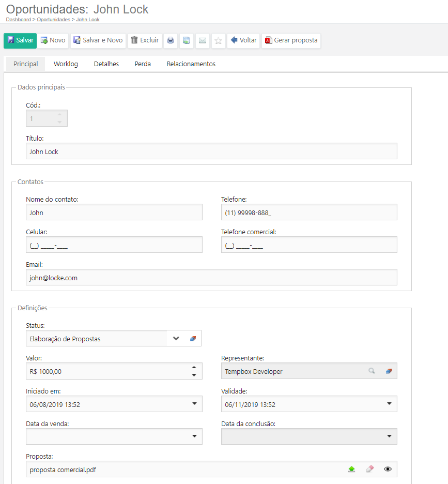Switch to the Worklog tab
The width and height of the screenshot is (448, 484).
click(66, 64)
